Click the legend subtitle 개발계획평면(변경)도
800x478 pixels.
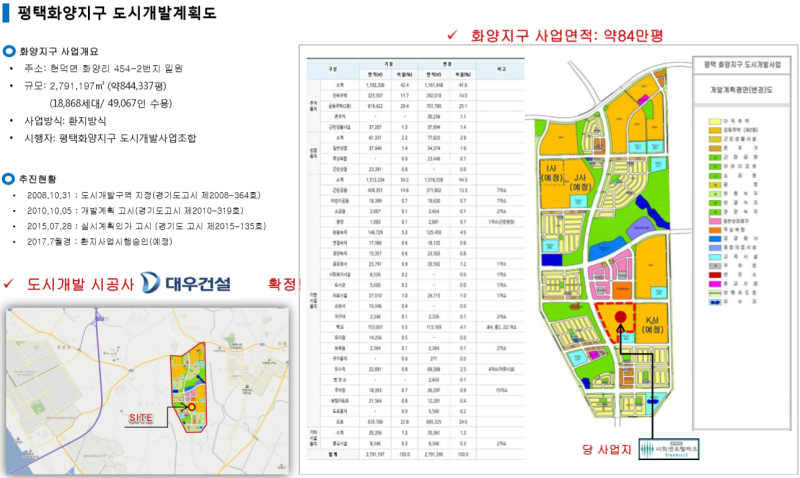pos(741,89)
